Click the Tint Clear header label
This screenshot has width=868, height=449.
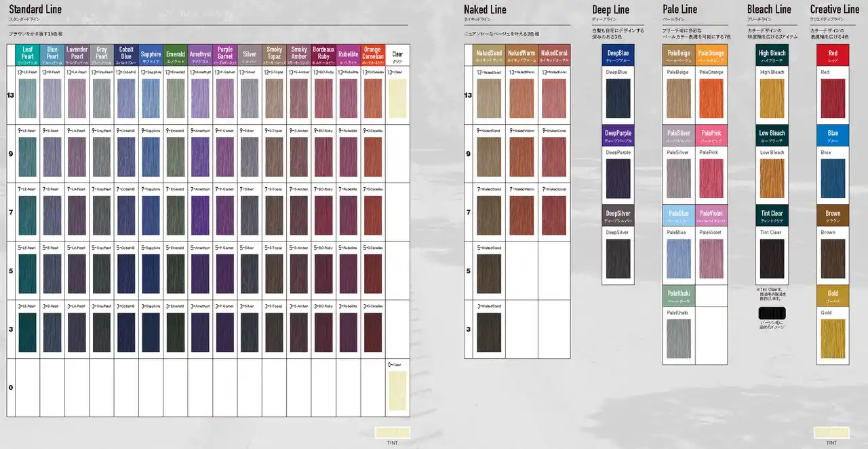pos(772,215)
